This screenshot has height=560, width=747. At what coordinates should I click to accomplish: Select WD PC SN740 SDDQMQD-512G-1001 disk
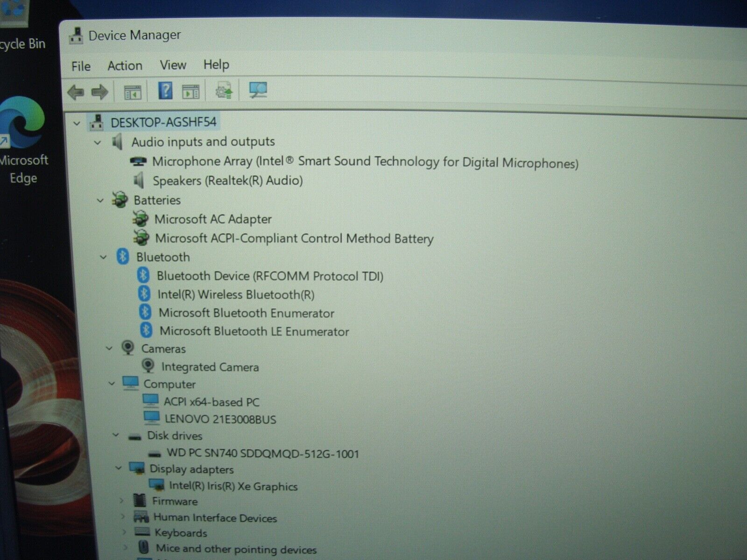pos(263,453)
